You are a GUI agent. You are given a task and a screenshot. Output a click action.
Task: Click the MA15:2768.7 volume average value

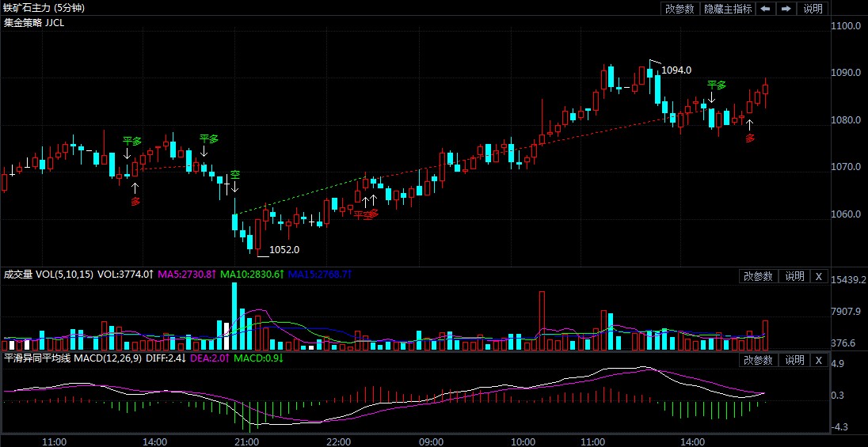(320, 274)
